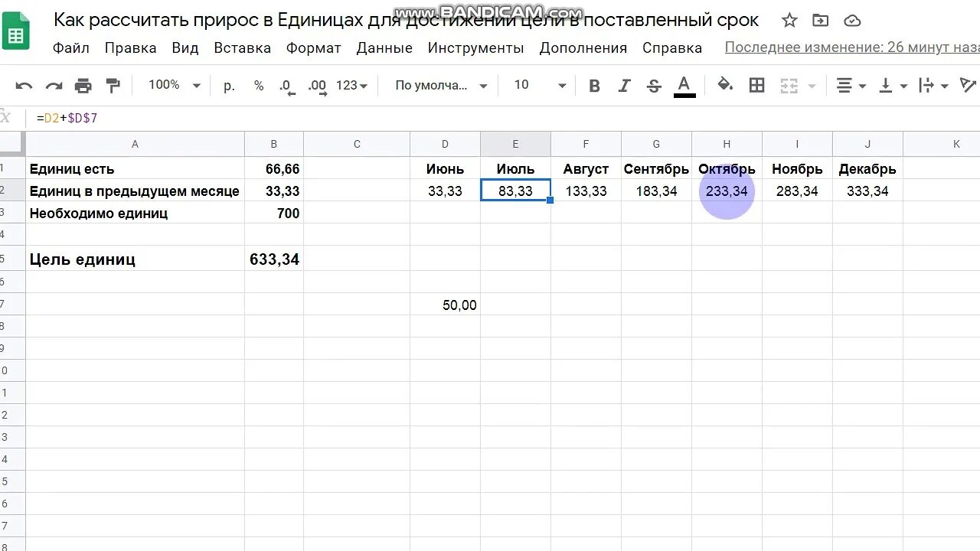Image resolution: width=980 pixels, height=551 pixels.
Task: Open the cell borders menu
Action: pos(756,86)
